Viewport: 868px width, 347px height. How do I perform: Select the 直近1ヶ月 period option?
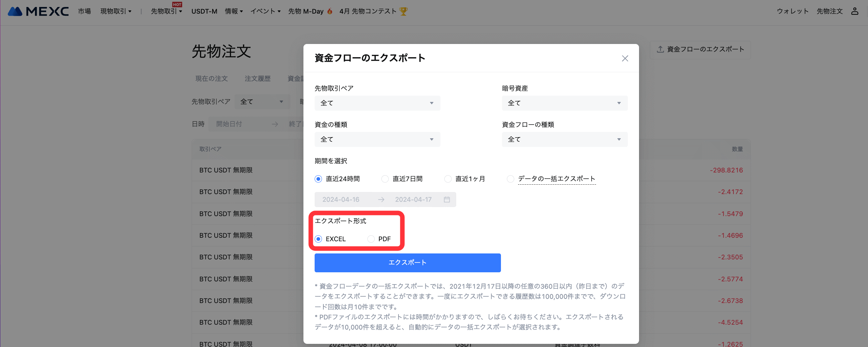(448, 179)
